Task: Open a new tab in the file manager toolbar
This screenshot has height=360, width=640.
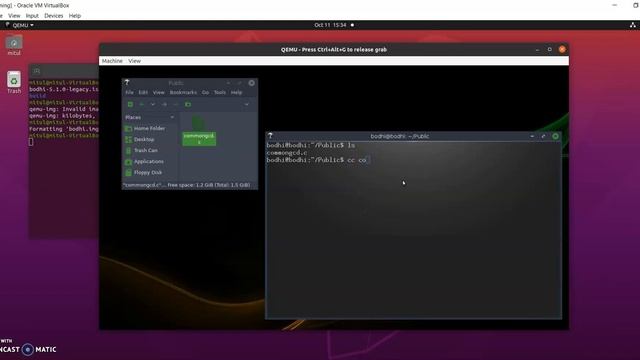Action: click(130, 104)
